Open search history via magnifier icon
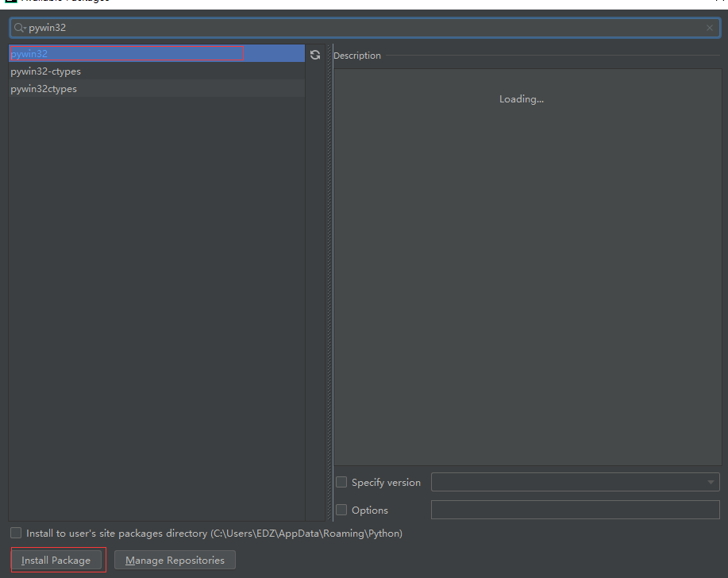This screenshot has height=578, width=728. coord(20,28)
